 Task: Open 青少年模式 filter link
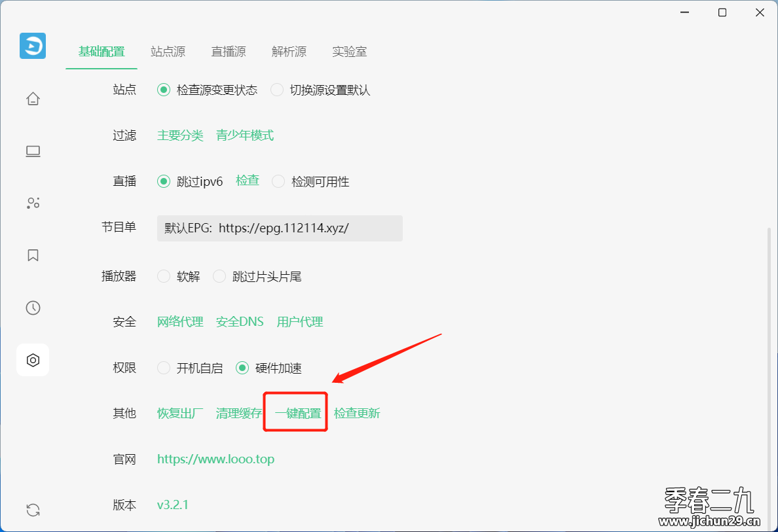point(245,135)
